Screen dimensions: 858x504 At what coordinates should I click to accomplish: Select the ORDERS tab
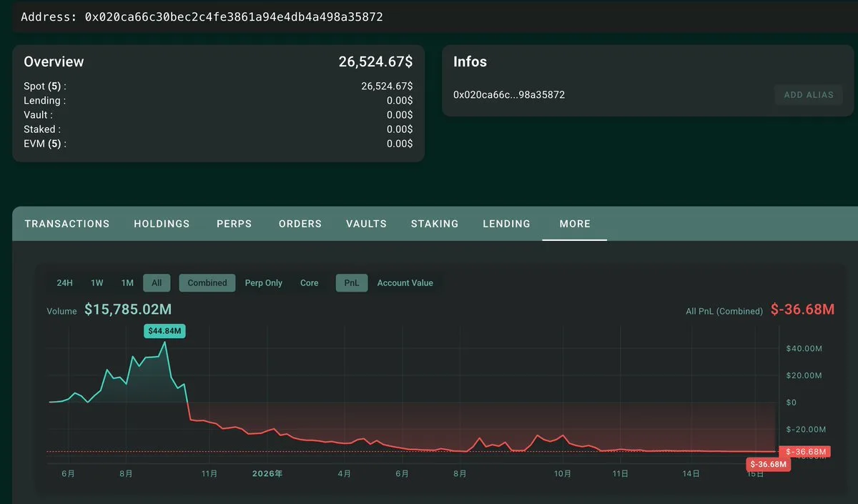tap(300, 224)
